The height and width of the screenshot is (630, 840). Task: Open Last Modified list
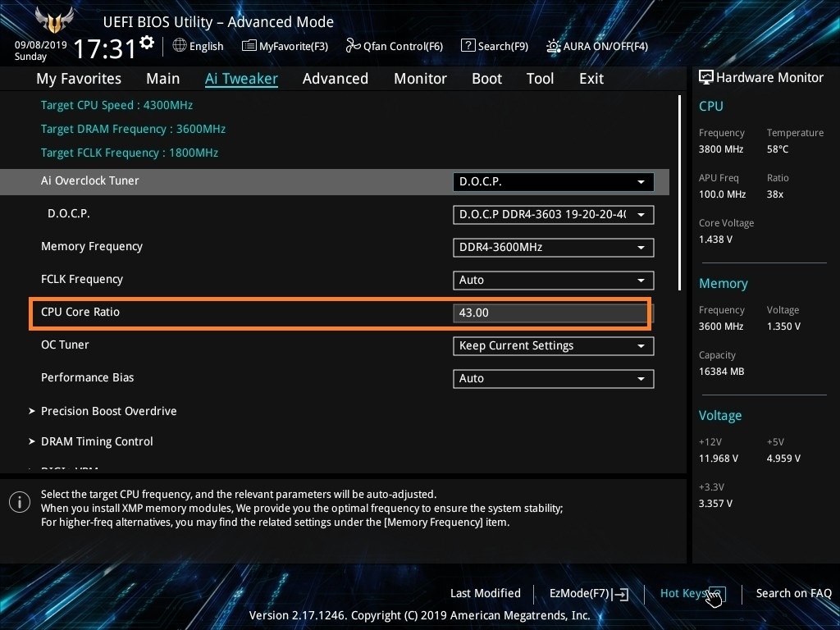(x=486, y=593)
